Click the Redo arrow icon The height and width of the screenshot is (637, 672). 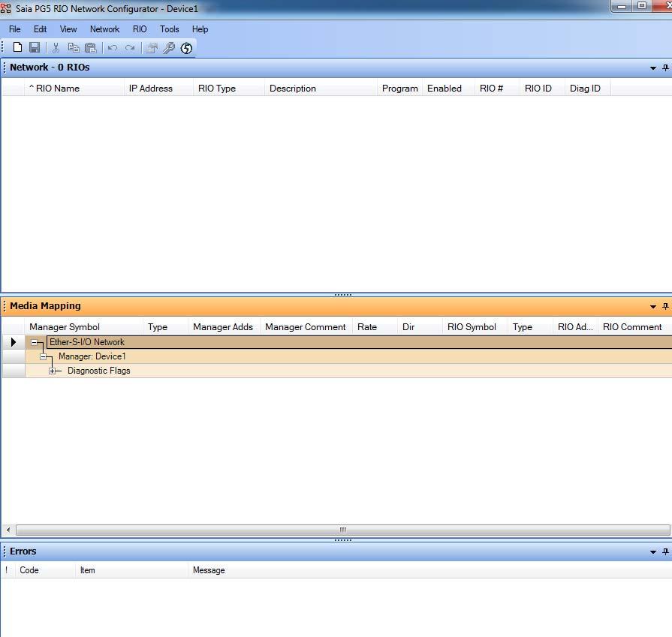pos(130,47)
